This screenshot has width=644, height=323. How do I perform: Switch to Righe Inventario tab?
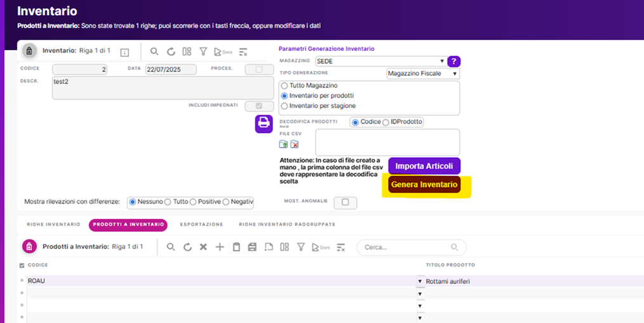coord(53,225)
